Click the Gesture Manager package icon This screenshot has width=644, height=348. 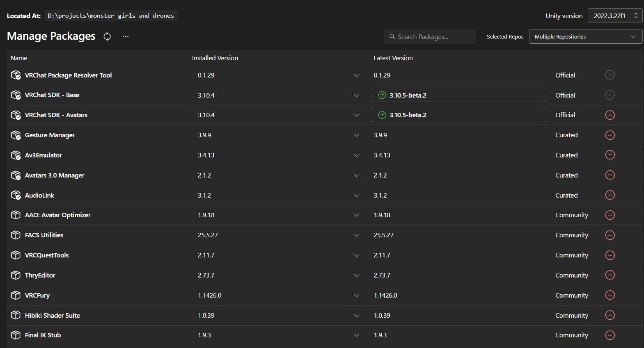16,135
